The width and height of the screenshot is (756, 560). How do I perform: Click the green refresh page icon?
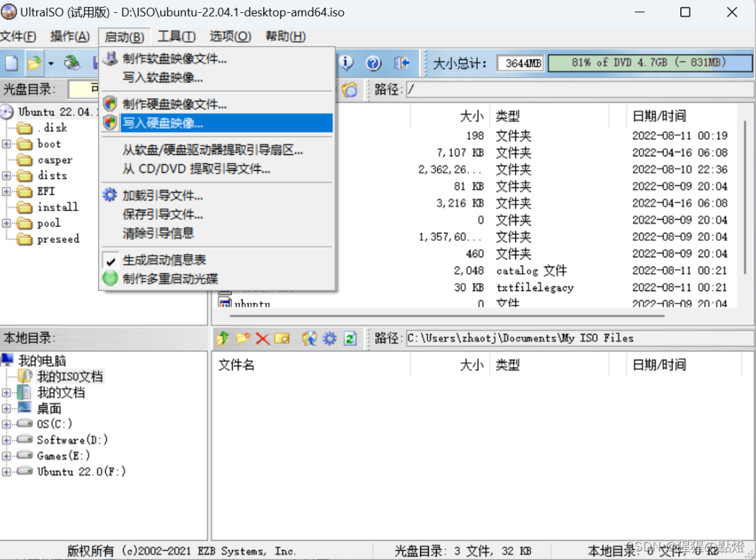(350, 338)
